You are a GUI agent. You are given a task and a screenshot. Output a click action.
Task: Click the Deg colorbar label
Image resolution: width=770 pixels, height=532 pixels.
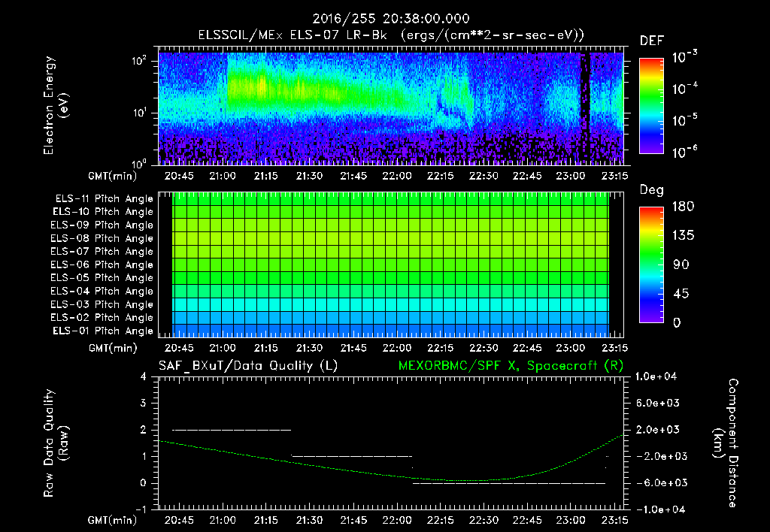[652, 190]
